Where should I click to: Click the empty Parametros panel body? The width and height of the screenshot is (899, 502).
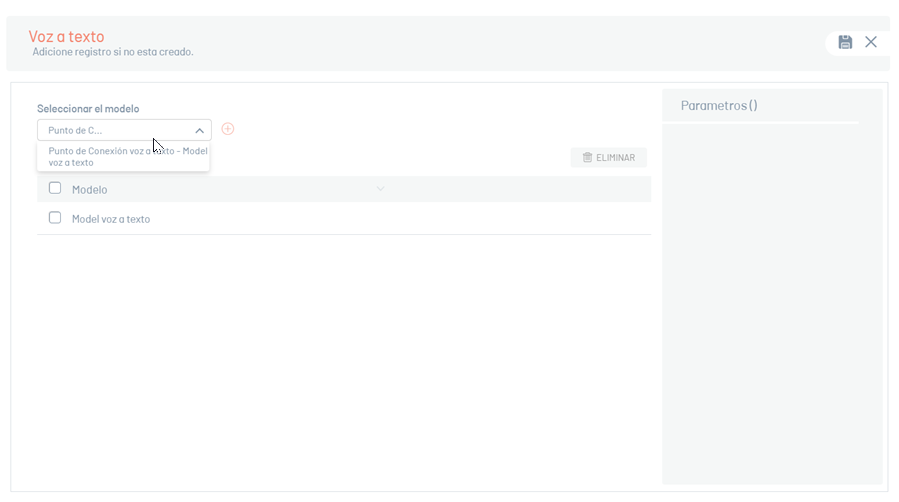pos(772,304)
